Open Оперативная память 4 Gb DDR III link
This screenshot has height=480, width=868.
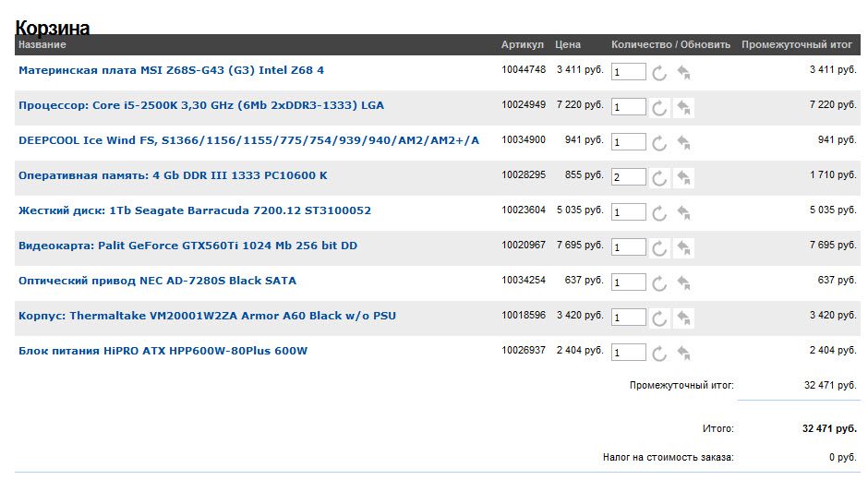coord(173,175)
